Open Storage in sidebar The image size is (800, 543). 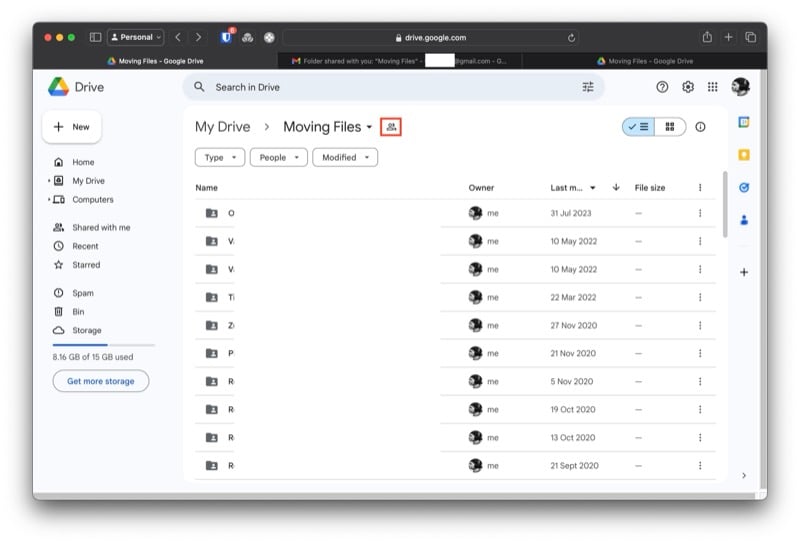[x=87, y=331]
